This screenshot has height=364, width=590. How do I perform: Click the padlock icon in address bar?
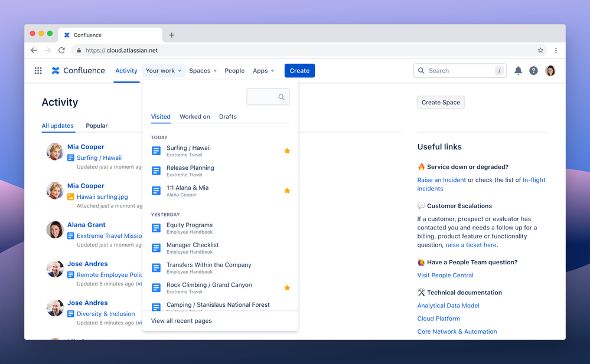click(79, 50)
